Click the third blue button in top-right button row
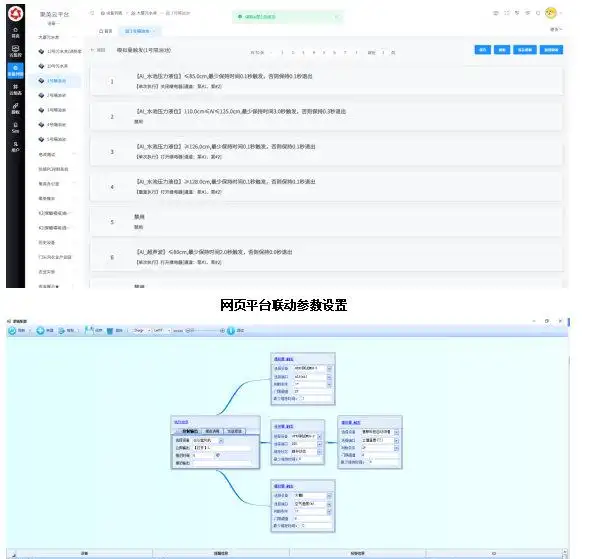This screenshot has height=559, width=592. pos(525,50)
